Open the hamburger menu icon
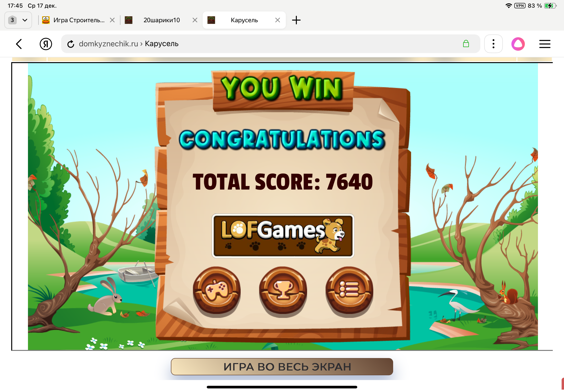Screen dimensions: 564x392 coord(544,44)
